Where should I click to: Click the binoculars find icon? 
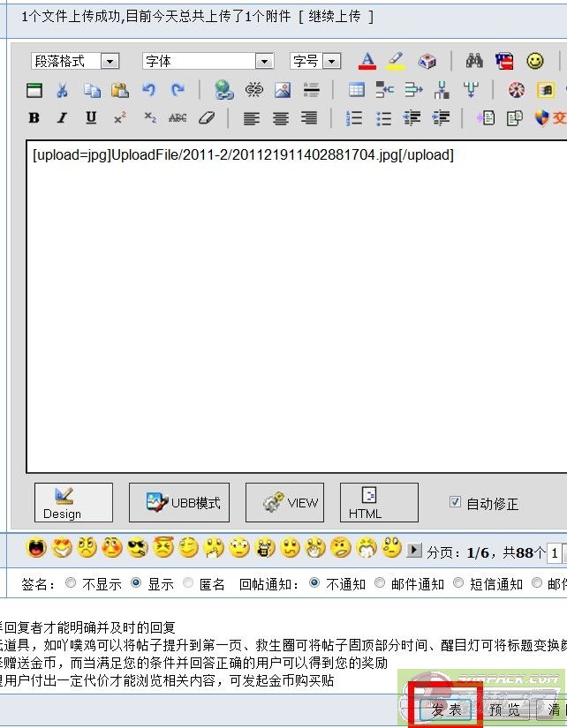[474, 61]
